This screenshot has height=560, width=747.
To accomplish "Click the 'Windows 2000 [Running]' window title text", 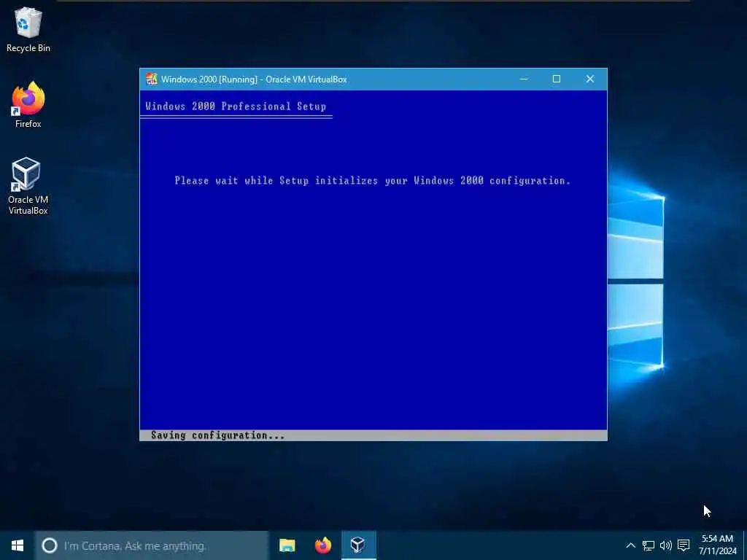I will pos(254,79).
